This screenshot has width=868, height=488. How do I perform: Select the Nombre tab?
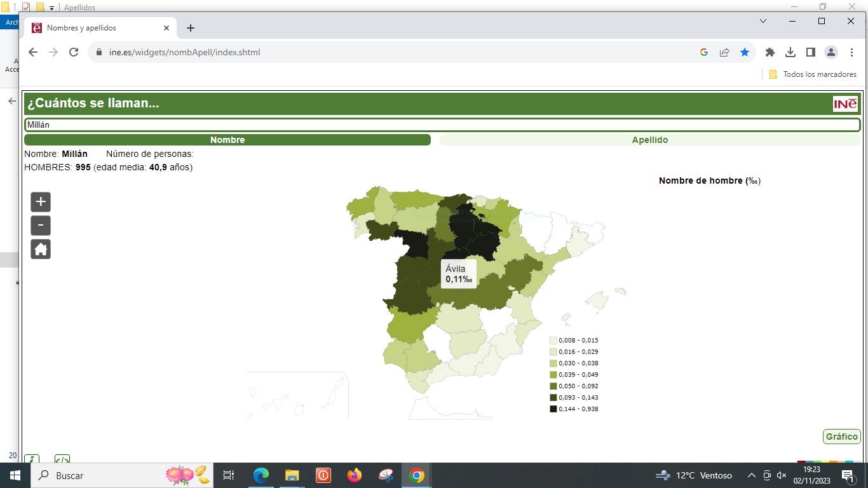point(227,140)
